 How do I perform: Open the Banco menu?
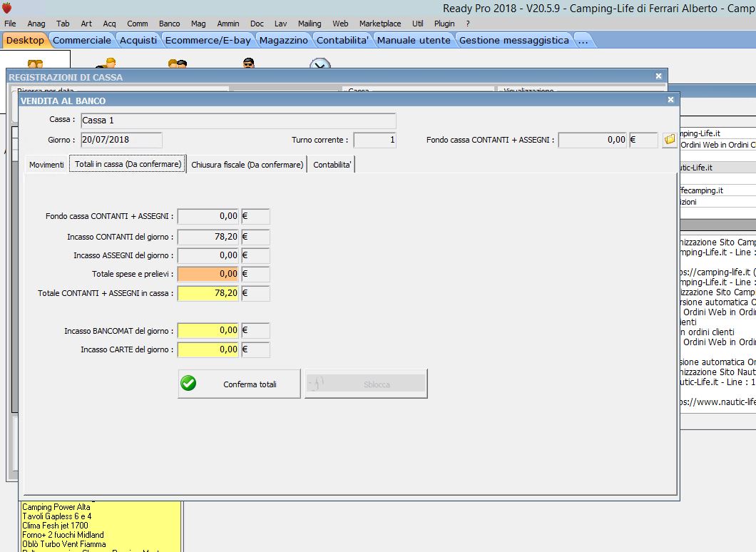pos(169,24)
